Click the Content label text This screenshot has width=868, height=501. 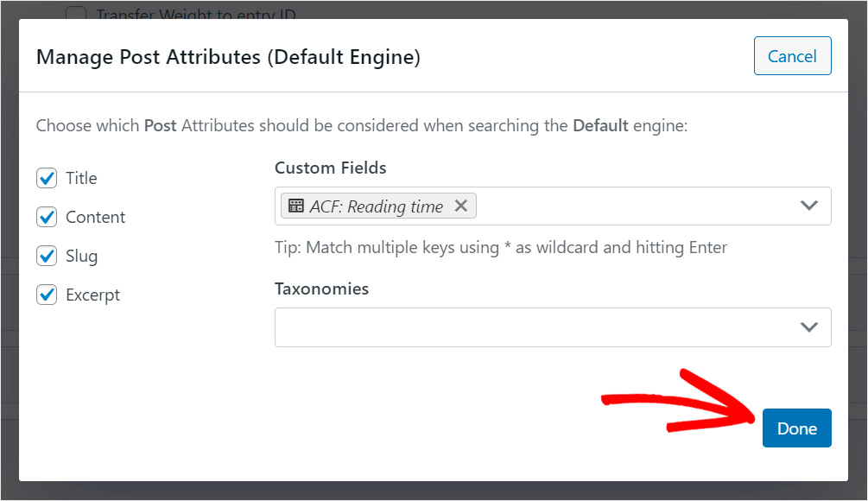tap(95, 217)
